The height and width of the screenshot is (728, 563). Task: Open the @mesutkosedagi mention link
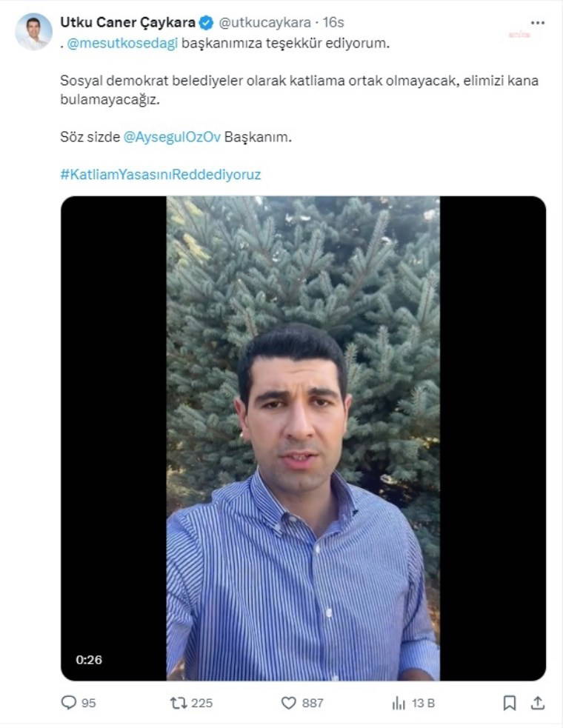click(x=123, y=43)
